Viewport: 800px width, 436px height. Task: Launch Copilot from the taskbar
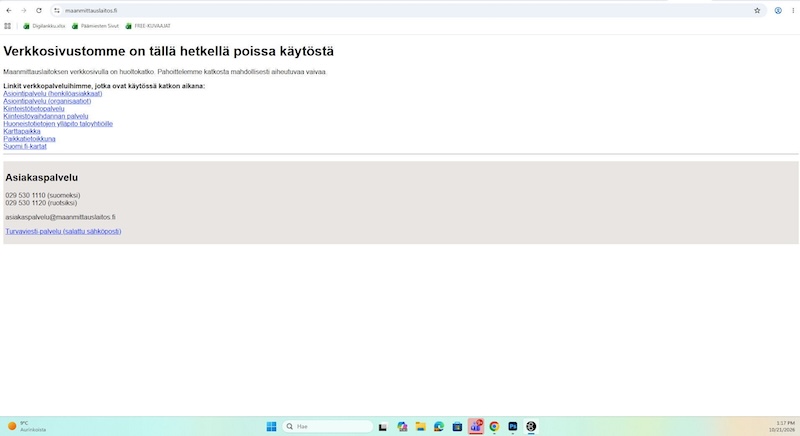[402, 426]
